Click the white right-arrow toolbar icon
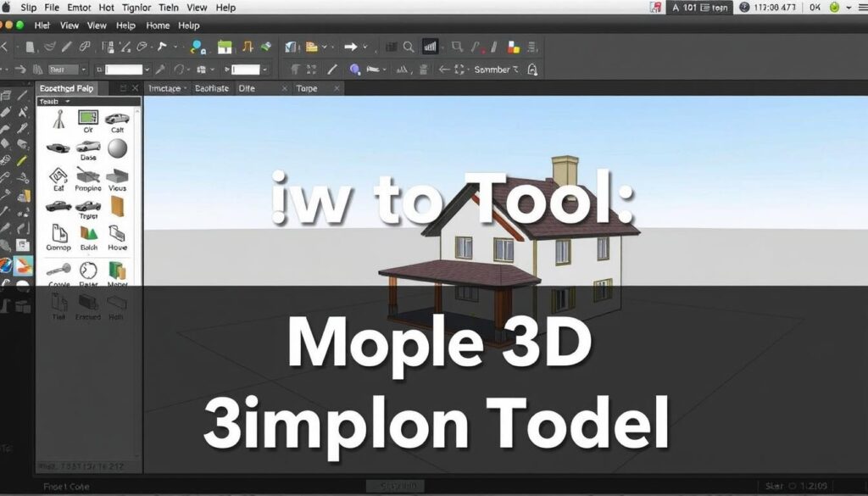This screenshot has width=868, height=496. pyautogui.click(x=350, y=47)
